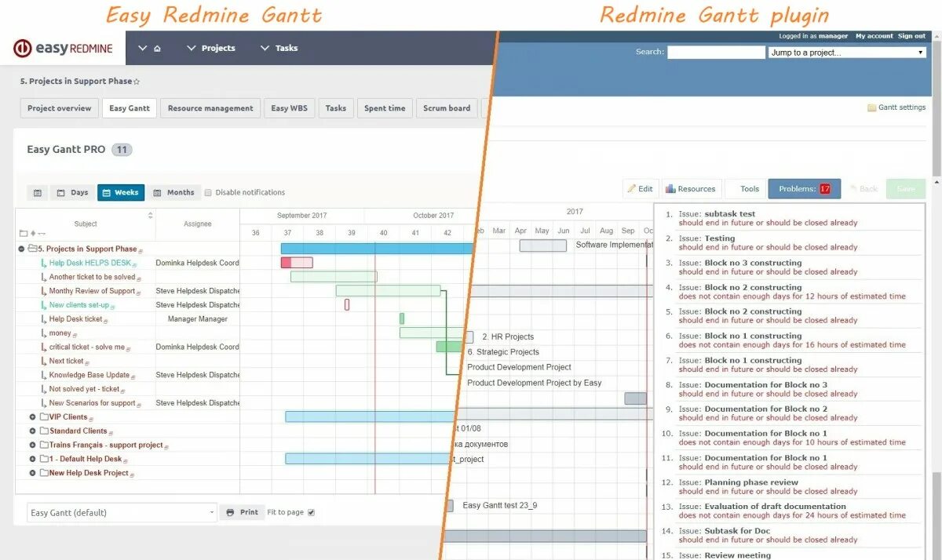Click the Print button
This screenshot has height=560, width=942.
242,513
